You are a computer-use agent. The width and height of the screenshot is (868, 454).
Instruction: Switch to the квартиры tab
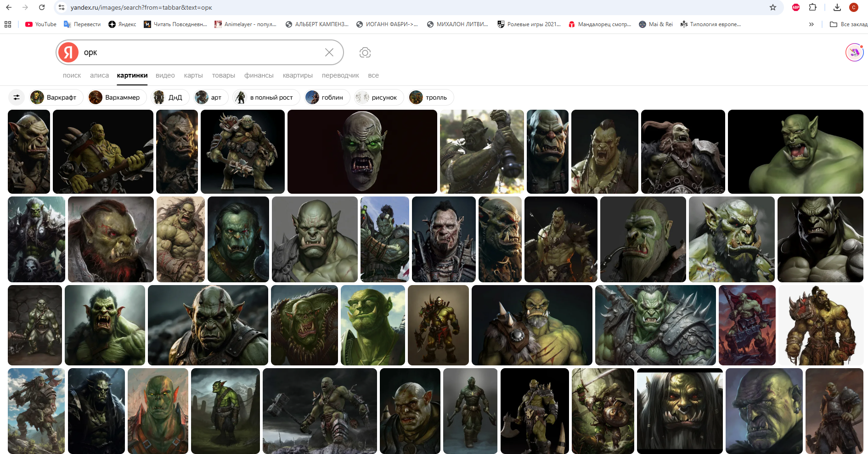tap(298, 75)
